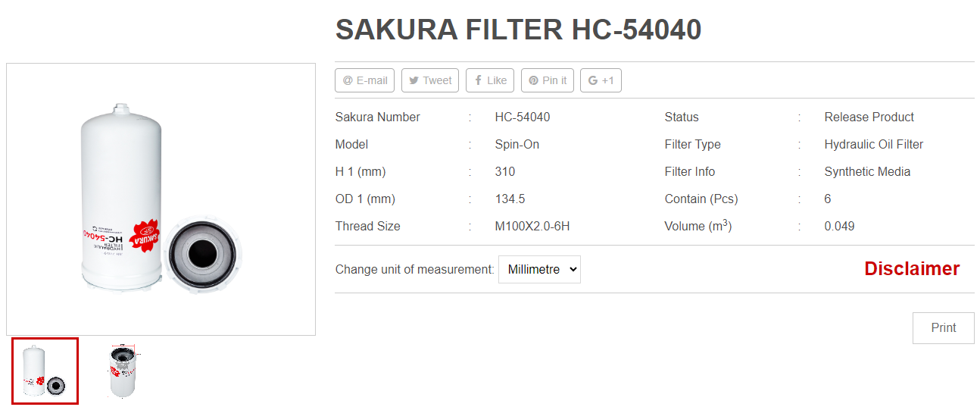Select the first filter thumbnail

pyautogui.click(x=45, y=371)
